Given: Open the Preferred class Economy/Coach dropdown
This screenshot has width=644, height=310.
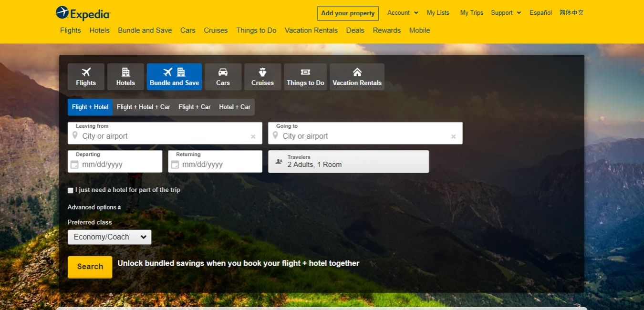Looking at the screenshot, I should coord(109,237).
